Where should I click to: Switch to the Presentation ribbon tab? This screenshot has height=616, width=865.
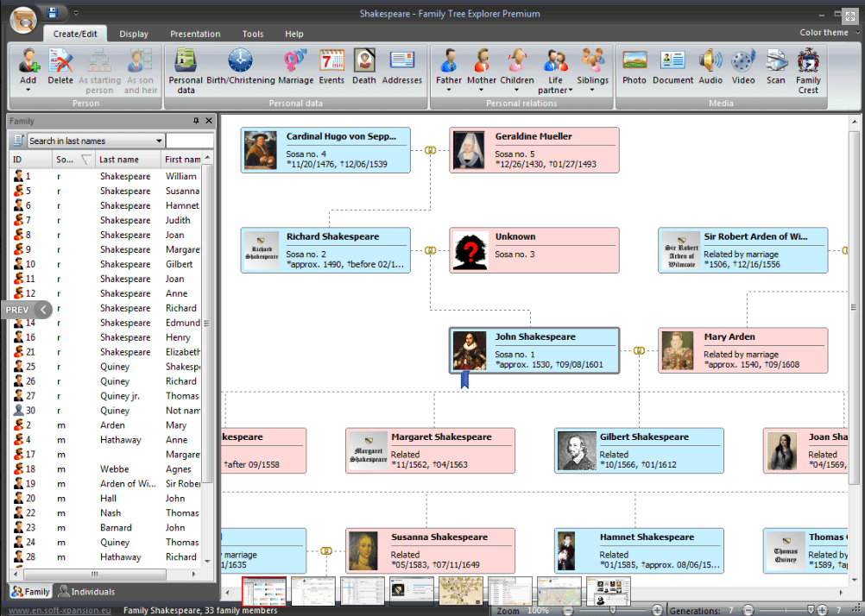195,34
